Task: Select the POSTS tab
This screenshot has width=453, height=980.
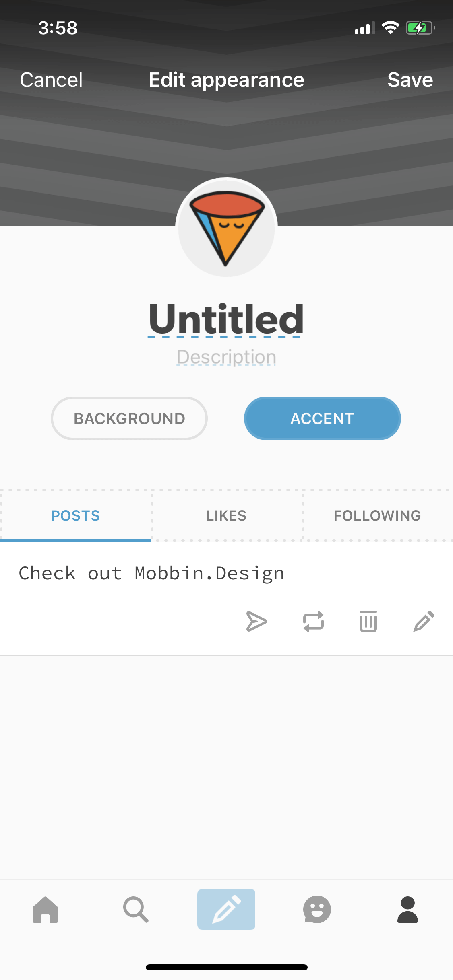Action: 75,516
